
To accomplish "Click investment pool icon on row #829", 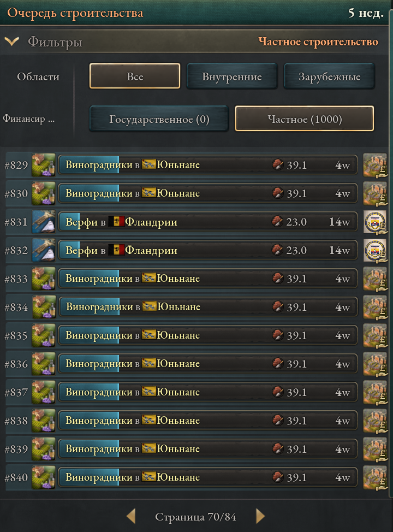I will tap(375, 165).
